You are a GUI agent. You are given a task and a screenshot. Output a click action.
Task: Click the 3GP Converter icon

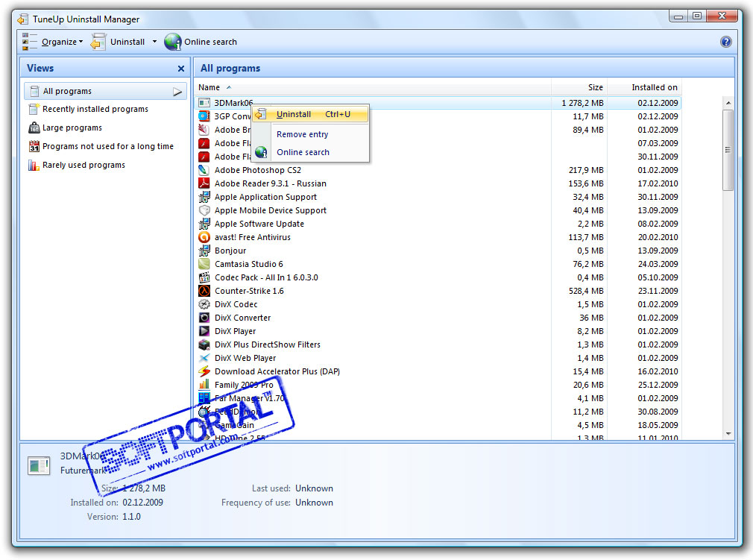coord(204,116)
